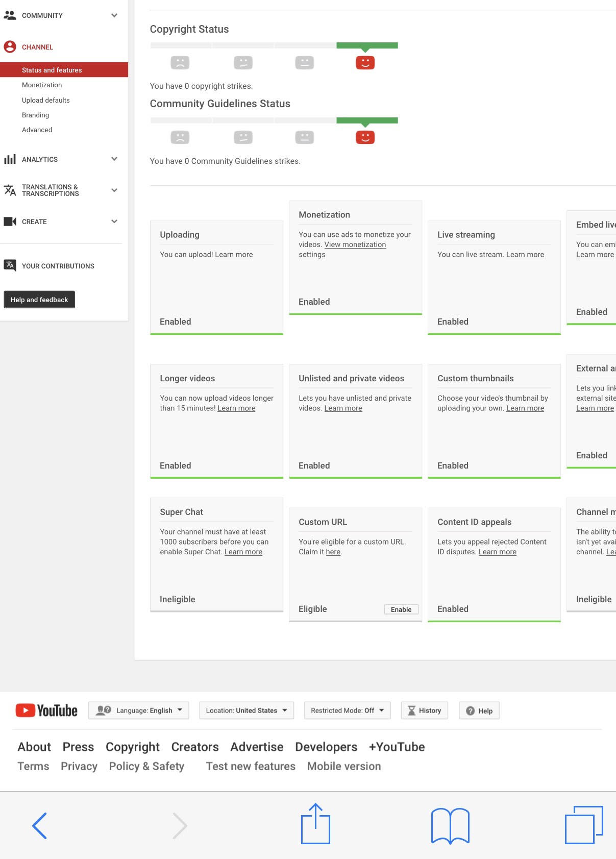Click Learn more in Longer videos card
Viewport: 616px width, 859px height.
coord(236,408)
